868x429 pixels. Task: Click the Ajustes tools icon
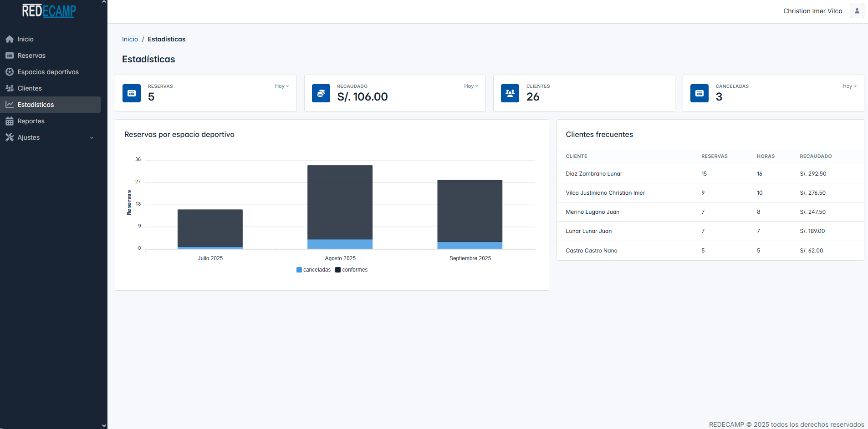coord(10,137)
